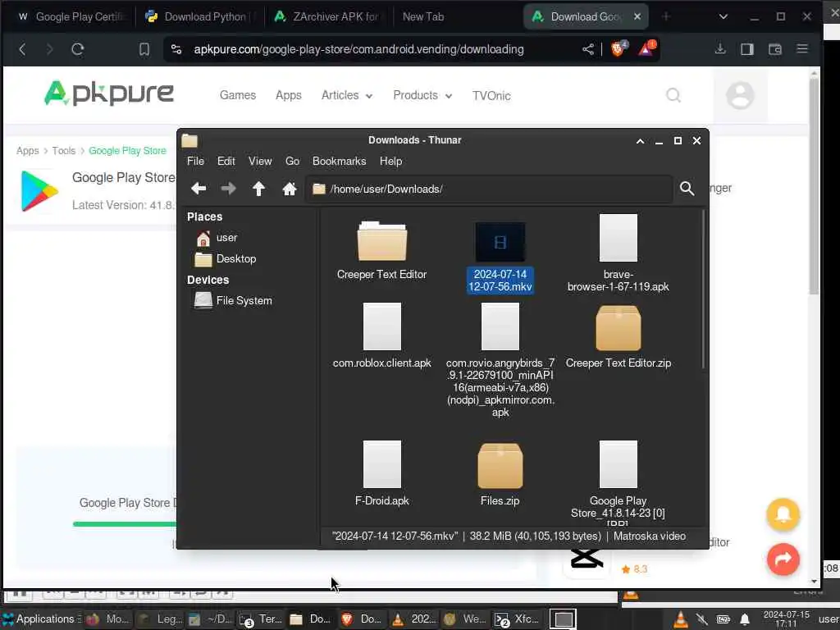Open Thunar View menu
Viewport: 840px width, 630px height.
coord(260,162)
